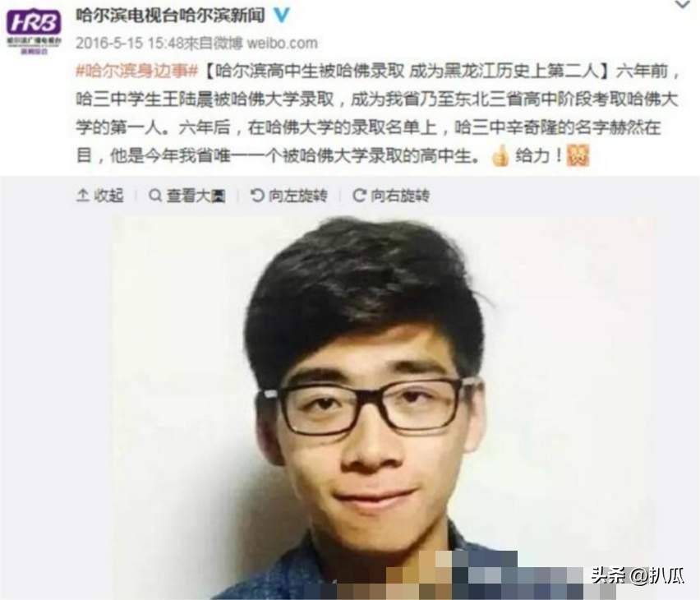Click the 头条 @扒瓜 watermark
Viewport: 700px width, 600px height.
(638, 575)
